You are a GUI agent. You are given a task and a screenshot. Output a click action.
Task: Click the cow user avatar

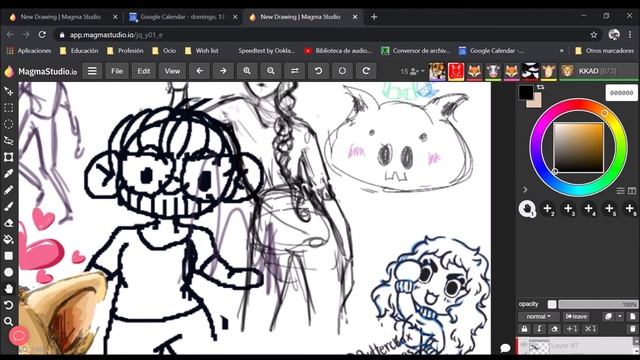tap(493, 72)
